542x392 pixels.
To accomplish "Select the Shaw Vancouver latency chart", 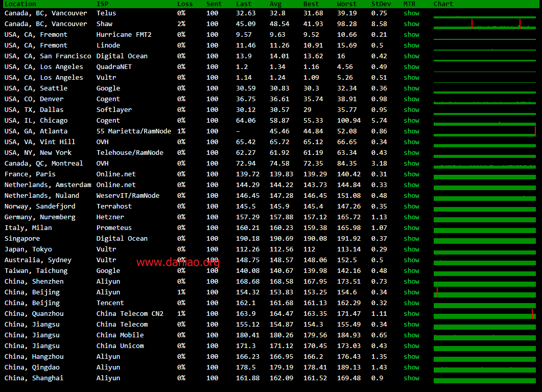I will [485, 24].
